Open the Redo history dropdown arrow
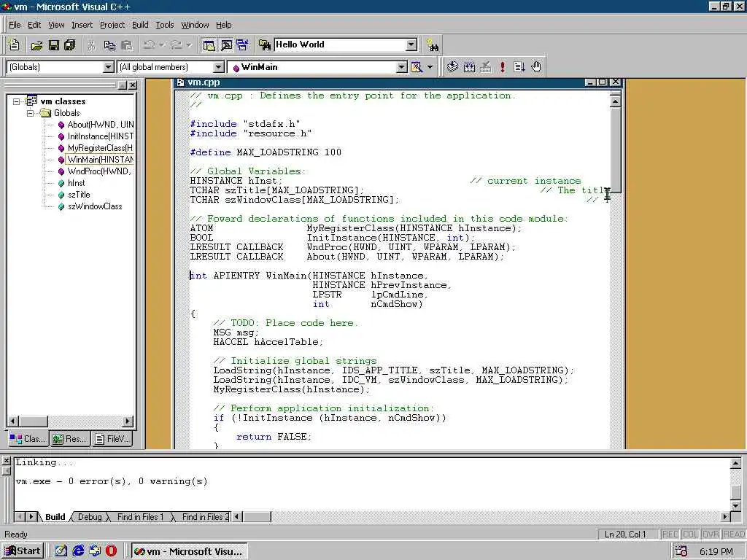The image size is (747, 560). pos(189,45)
